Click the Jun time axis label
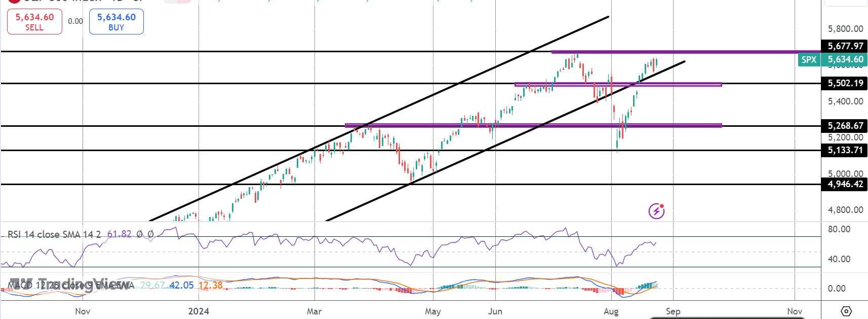868x319 pixels. [495, 311]
